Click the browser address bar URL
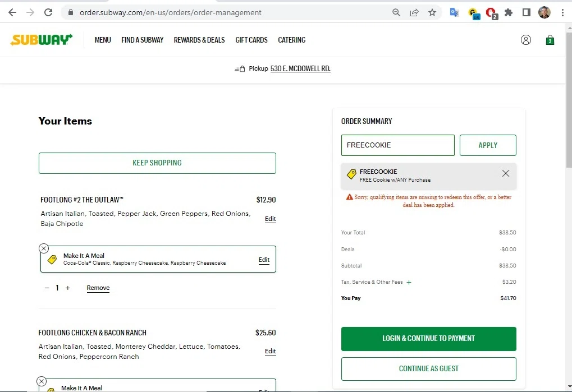The width and height of the screenshot is (572, 392). tap(170, 12)
